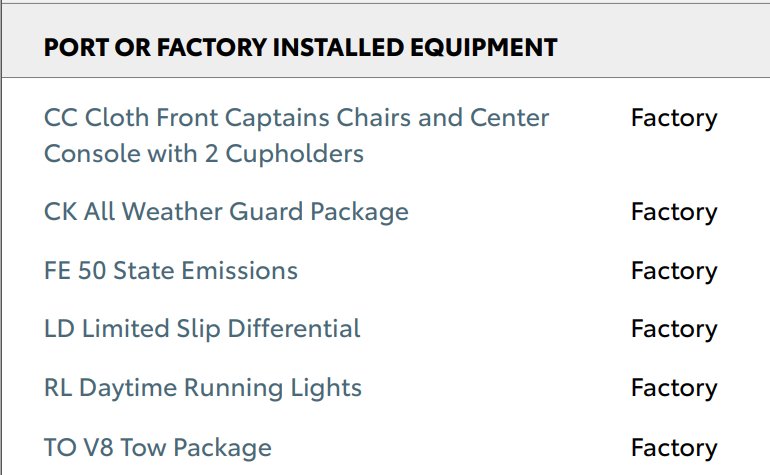Click the CK All Weather Guard Package link
The height and width of the screenshot is (475, 770).
point(226,212)
